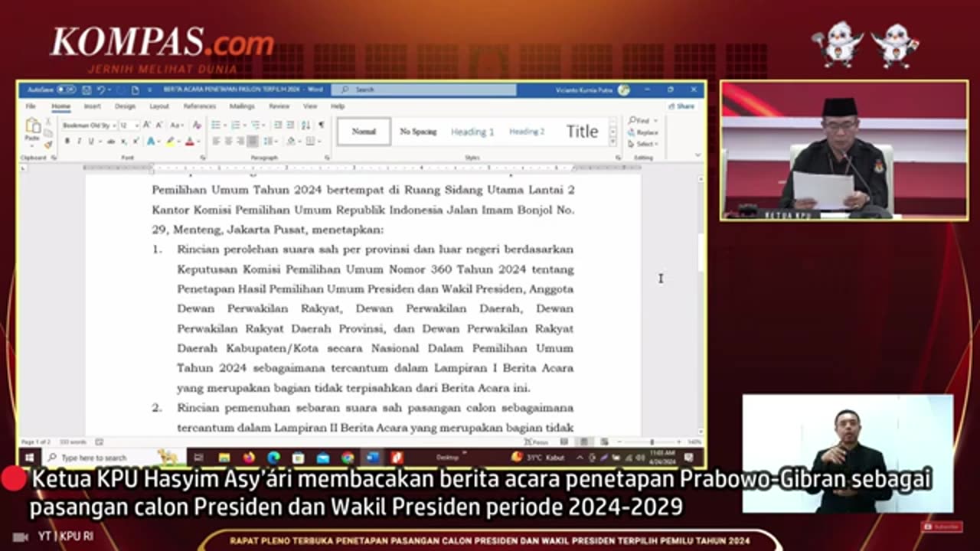Increase paragraph indent

coord(290,125)
